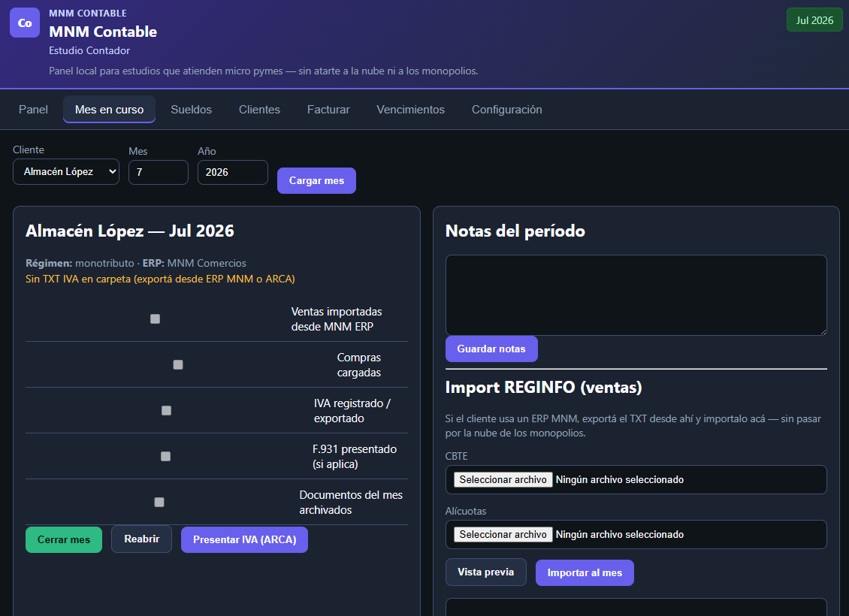Toggle IVA registrado / exportado checkbox
The height and width of the screenshot is (616, 849).
point(166,410)
